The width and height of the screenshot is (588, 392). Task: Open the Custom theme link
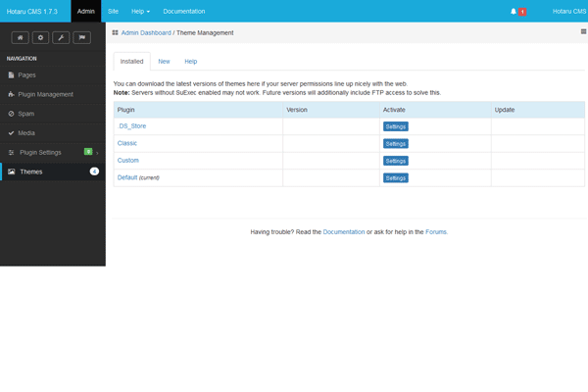point(128,161)
